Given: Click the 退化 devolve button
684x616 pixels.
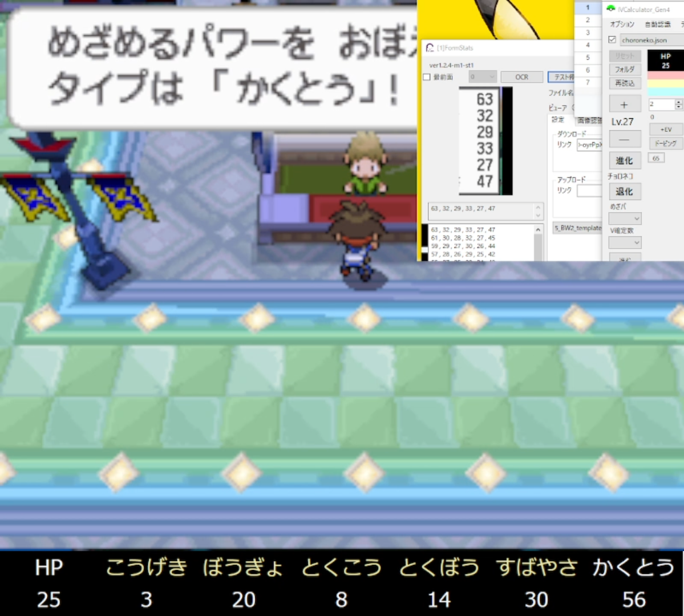Looking at the screenshot, I should 625,191.
